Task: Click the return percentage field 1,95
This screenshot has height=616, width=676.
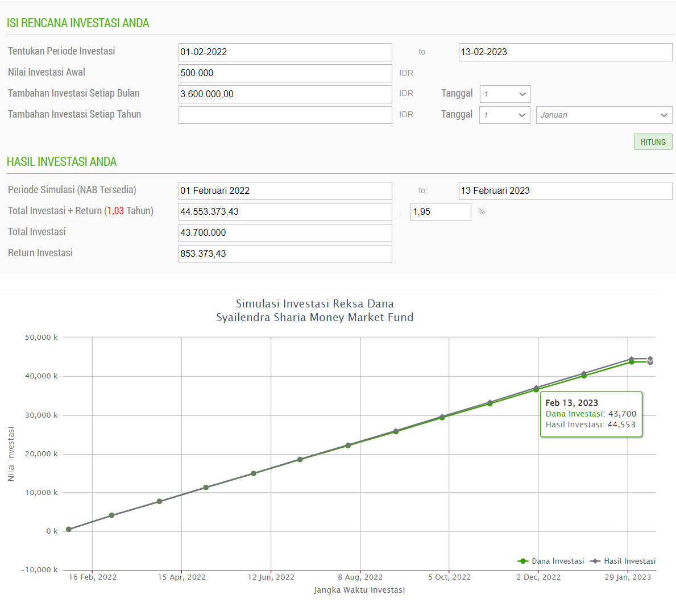Action: click(441, 212)
